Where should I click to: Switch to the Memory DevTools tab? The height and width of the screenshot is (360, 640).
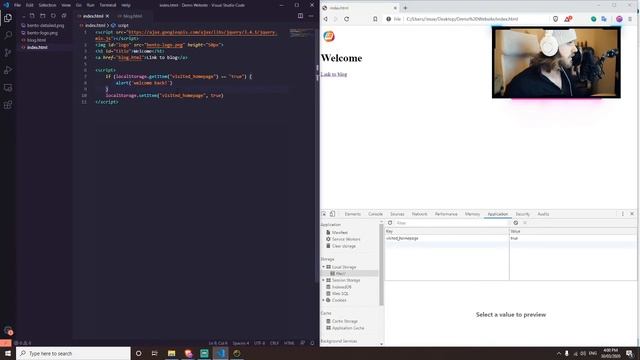coord(472,214)
